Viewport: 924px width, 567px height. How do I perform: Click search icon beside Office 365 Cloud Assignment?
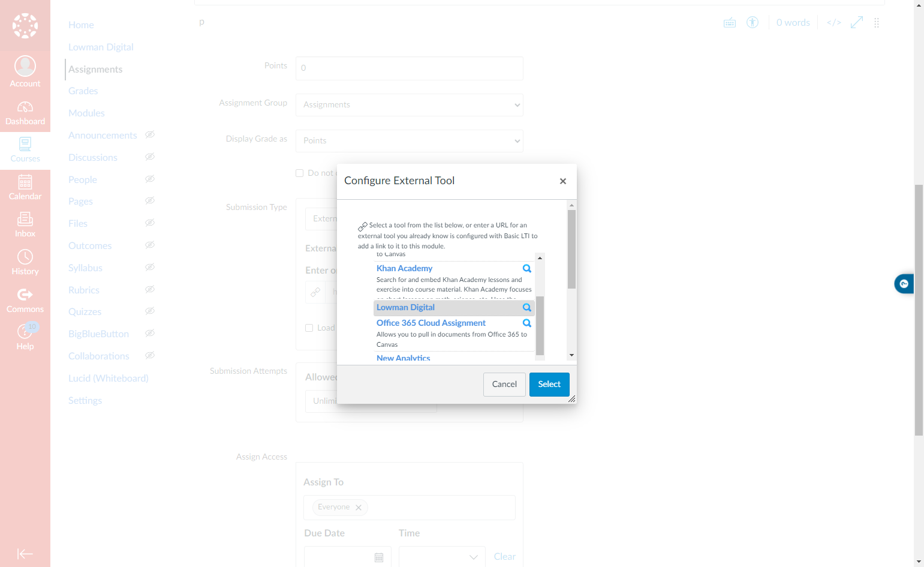pyautogui.click(x=527, y=323)
